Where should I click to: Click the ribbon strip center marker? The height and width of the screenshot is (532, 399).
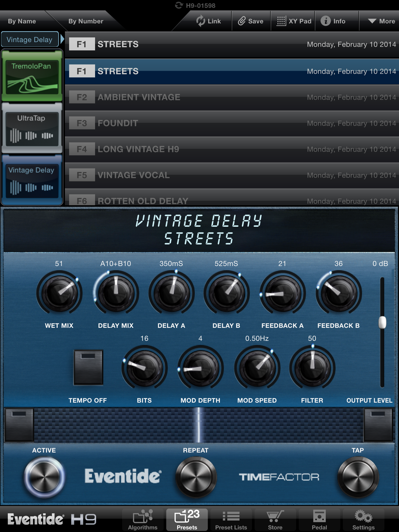199,425
